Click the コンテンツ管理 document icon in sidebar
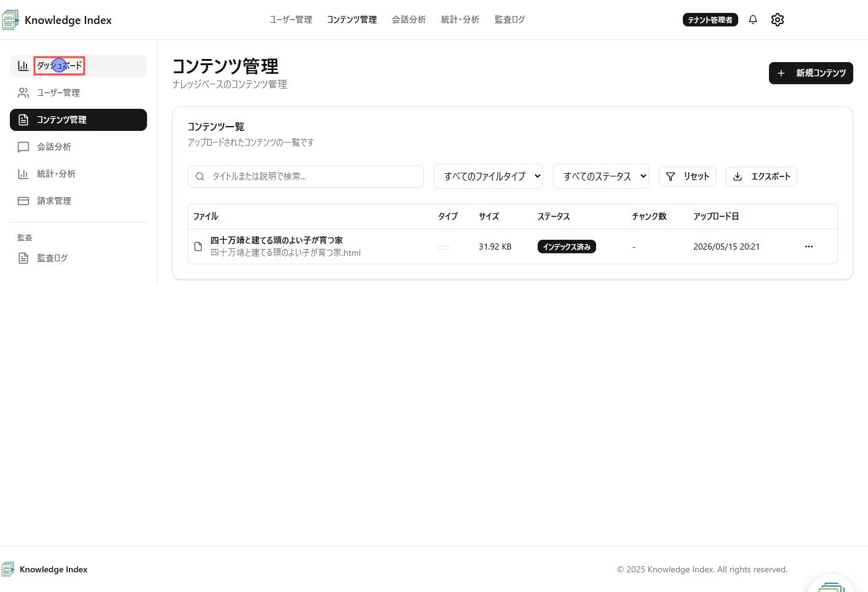The image size is (868, 592). click(23, 120)
